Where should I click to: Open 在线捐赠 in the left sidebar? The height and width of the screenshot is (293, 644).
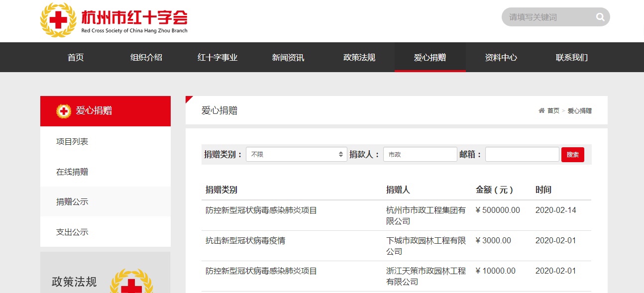pos(72,172)
